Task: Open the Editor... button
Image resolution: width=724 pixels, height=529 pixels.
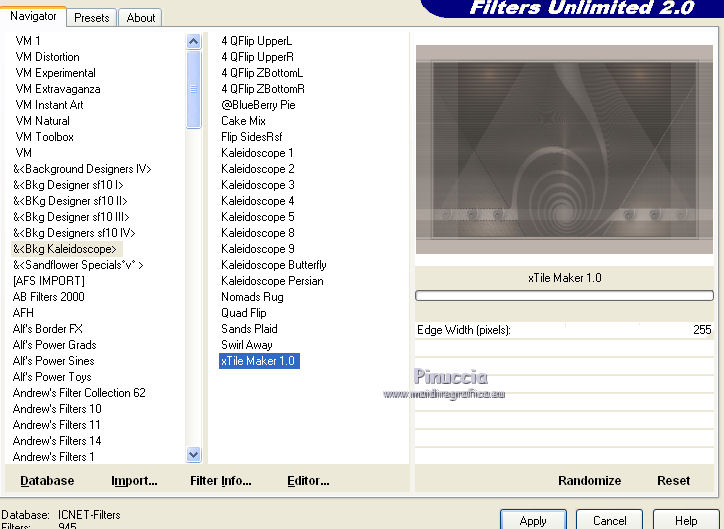Action: 308,481
